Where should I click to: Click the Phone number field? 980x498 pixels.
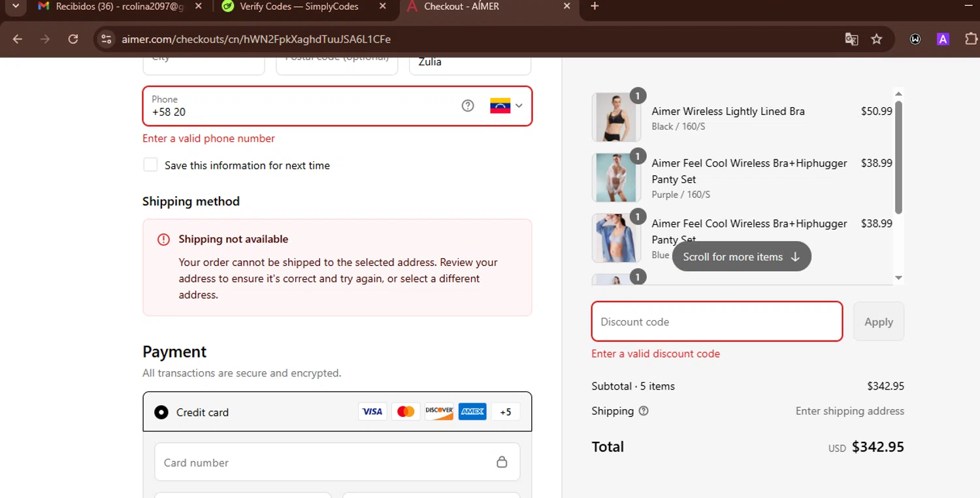tap(337, 106)
